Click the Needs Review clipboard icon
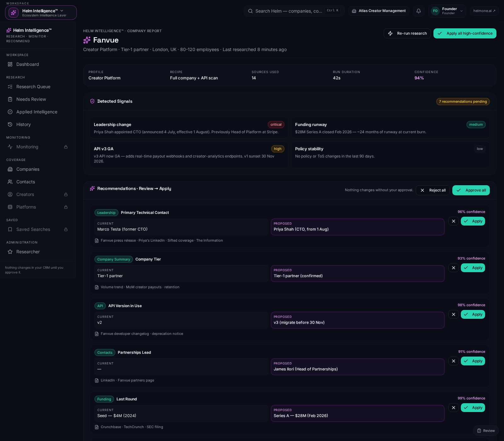Screen dimensions: 504x441 pyautogui.click(x=10, y=99)
